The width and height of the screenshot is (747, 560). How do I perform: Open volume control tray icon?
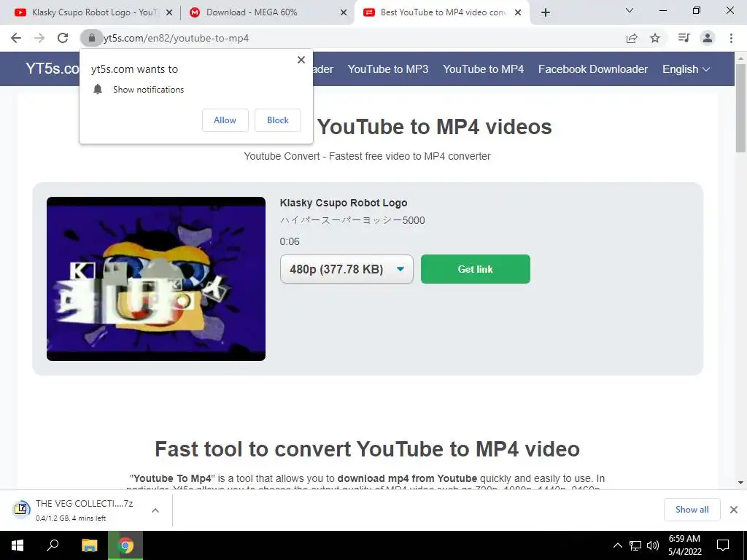[x=653, y=545]
